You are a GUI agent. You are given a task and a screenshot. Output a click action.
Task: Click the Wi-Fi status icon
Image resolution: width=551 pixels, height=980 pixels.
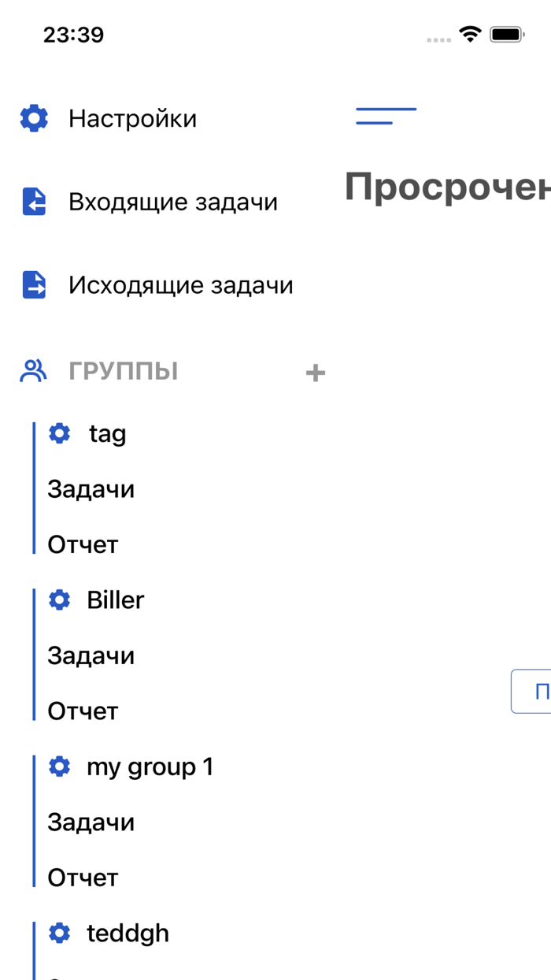click(x=468, y=35)
